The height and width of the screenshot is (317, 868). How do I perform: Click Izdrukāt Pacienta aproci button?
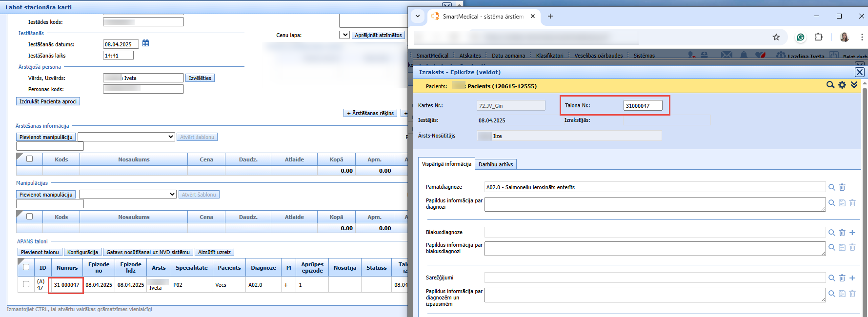coord(48,101)
